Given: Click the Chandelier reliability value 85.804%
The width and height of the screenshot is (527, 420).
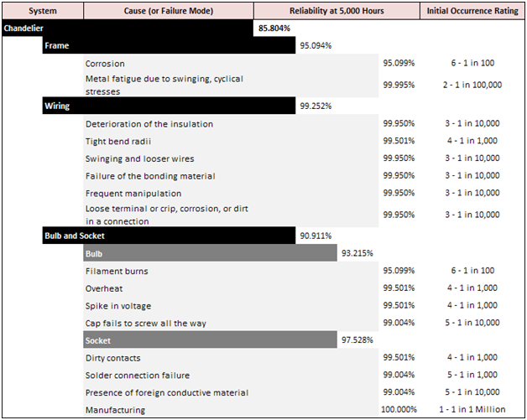Looking at the screenshot, I should coord(274,29).
